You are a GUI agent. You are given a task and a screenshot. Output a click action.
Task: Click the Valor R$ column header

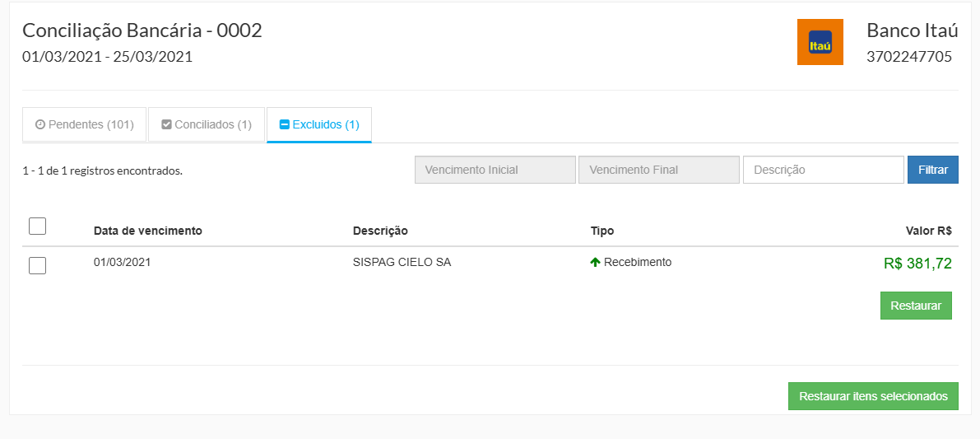click(x=928, y=231)
